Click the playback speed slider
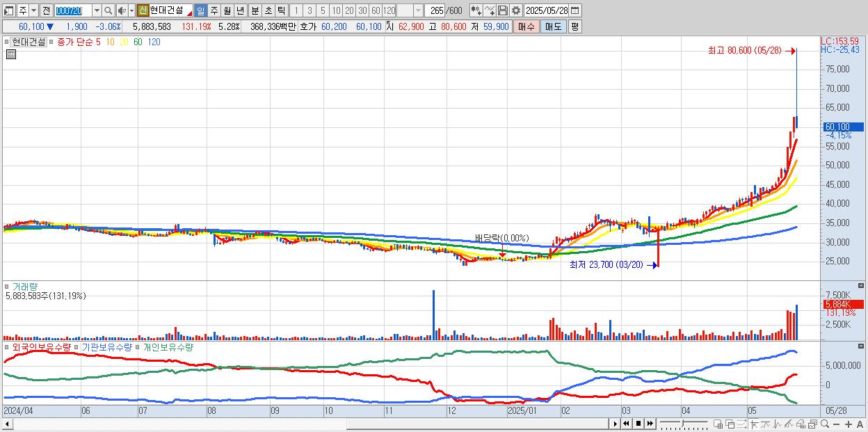 tap(684, 424)
